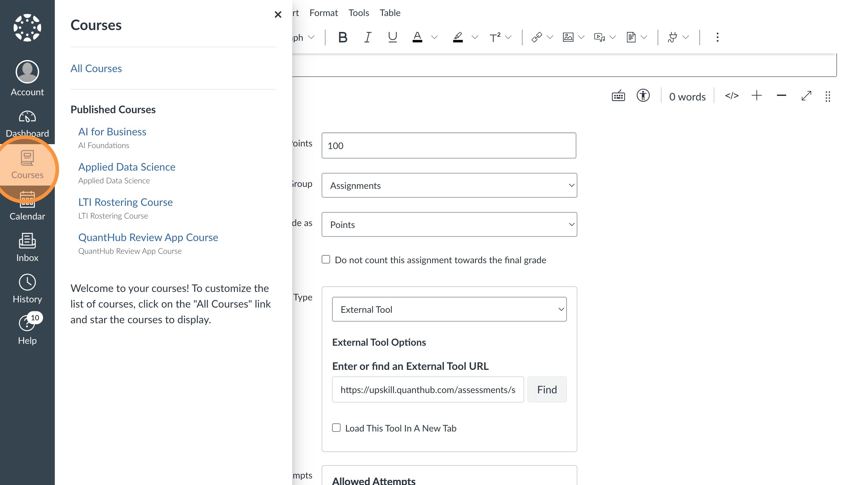
Task: Open the Table menu
Action: point(390,13)
